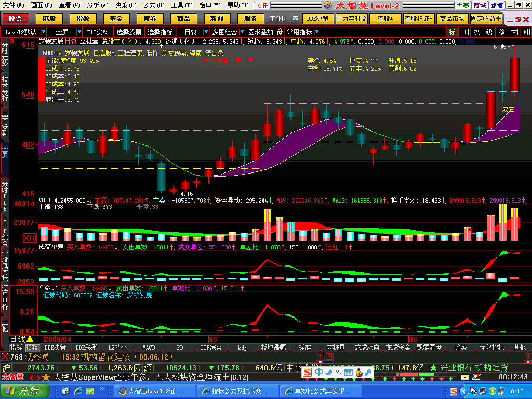
Task: Open the 日线 period dropdown arrow
Action: pos(206,32)
